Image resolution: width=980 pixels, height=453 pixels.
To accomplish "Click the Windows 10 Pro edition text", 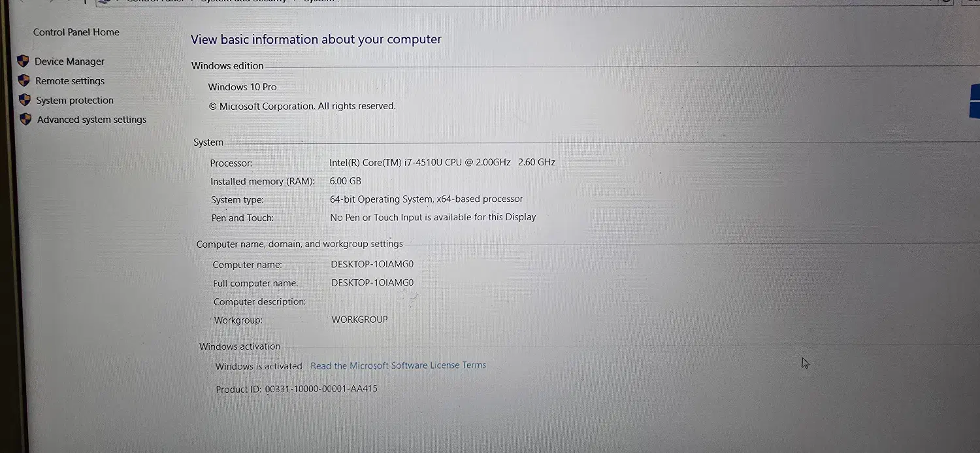I will pyautogui.click(x=242, y=86).
